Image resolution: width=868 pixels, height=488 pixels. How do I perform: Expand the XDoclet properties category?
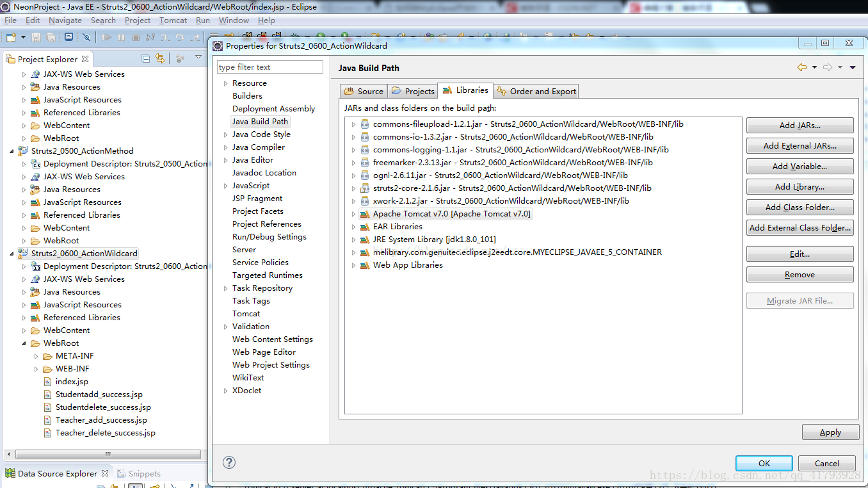click(225, 390)
